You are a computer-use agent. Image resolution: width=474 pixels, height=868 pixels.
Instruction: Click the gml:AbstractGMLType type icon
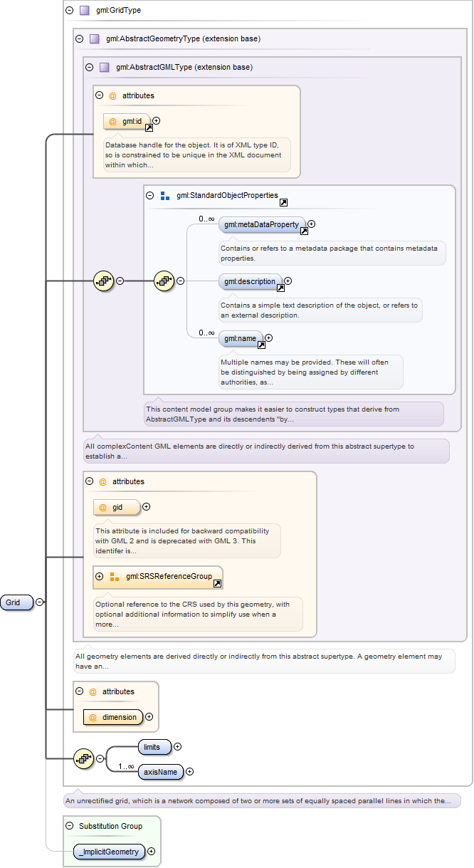pos(105,68)
